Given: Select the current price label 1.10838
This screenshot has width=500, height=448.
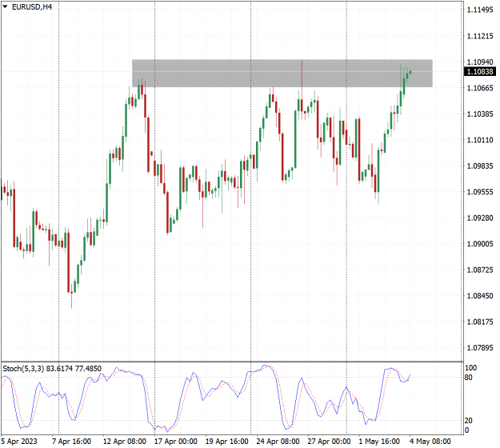Looking at the screenshot, I should (480, 71).
